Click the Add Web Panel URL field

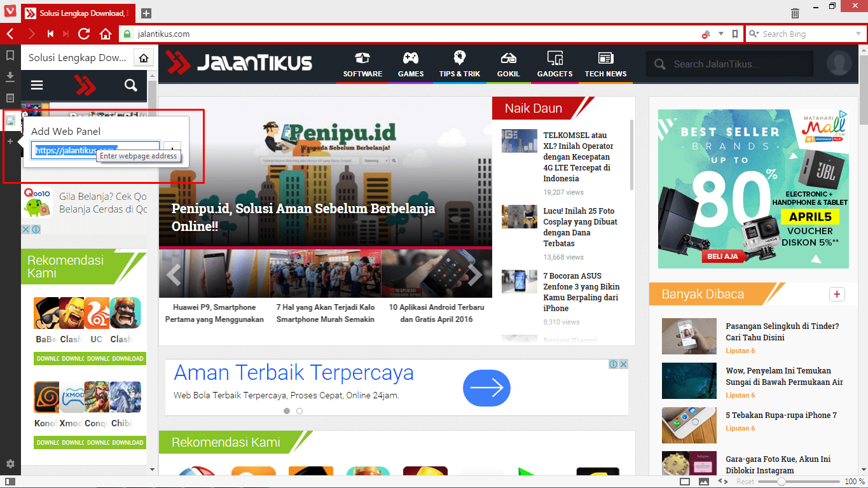pyautogui.click(x=95, y=150)
